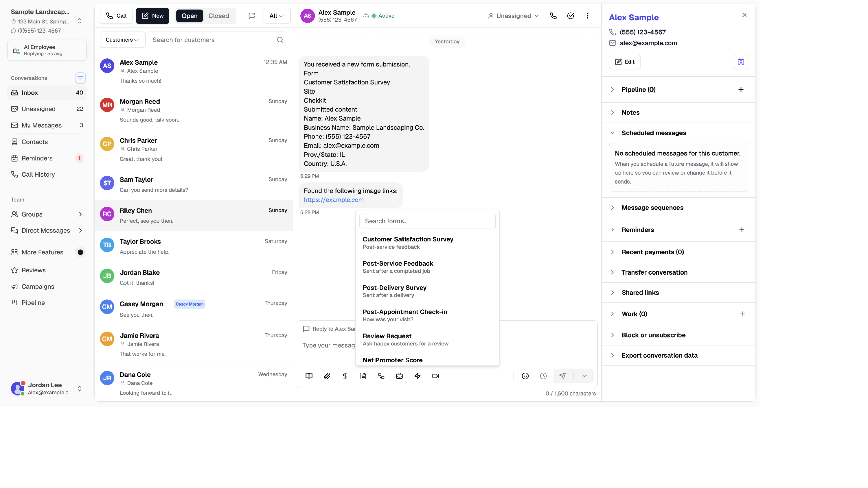Click the phone icon in conversation header
The image size is (868, 488).
click(553, 16)
